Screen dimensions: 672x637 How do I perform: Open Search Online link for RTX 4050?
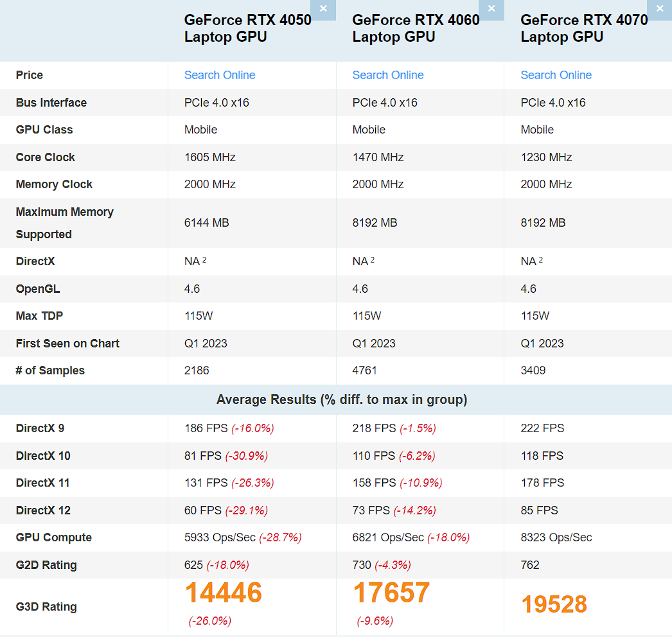point(220,75)
